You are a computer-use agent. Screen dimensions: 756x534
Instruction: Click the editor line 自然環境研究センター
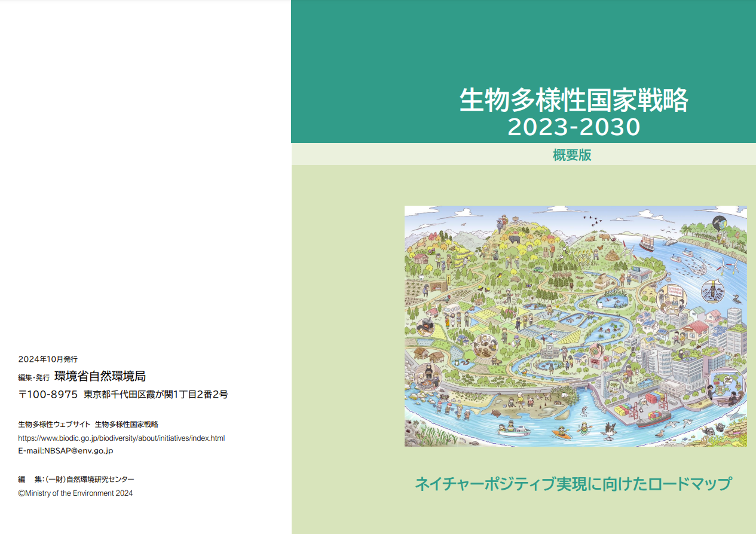76,480
